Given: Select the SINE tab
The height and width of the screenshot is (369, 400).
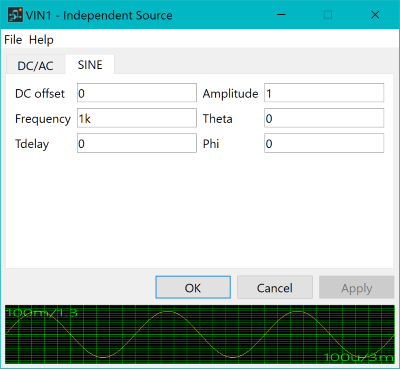Looking at the screenshot, I should tap(90, 65).
